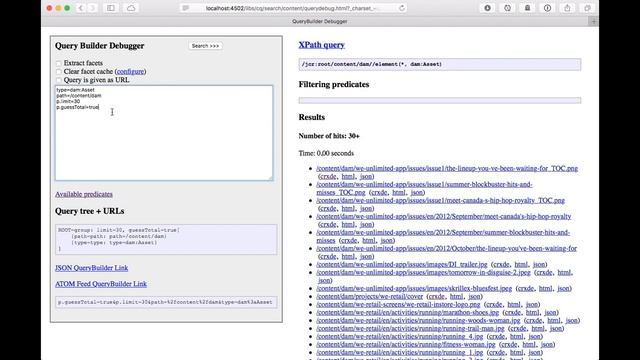Screen dimensions: 640x360
Task: Open ATOM Feed QueryBuilder Link
Action: coord(101,284)
